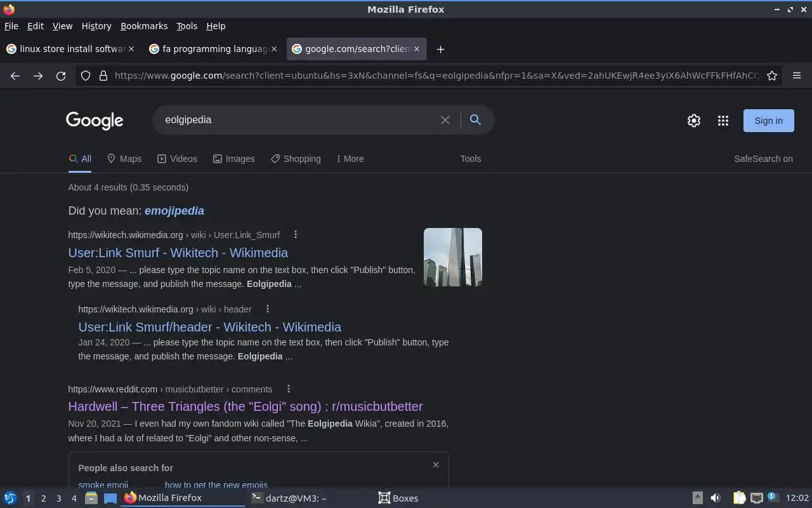The height and width of the screenshot is (508, 812).
Task: Bookmark this page with the star
Action: pos(772,76)
